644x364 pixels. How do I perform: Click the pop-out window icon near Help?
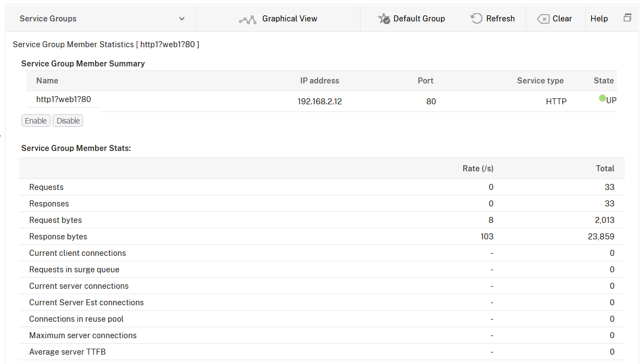coord(628,18)
